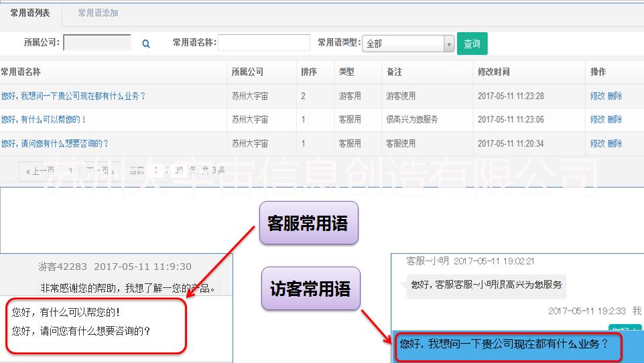
Task: Select timestamp 2017-05-11 11:23:28 cell
Action: coord(511,96)
